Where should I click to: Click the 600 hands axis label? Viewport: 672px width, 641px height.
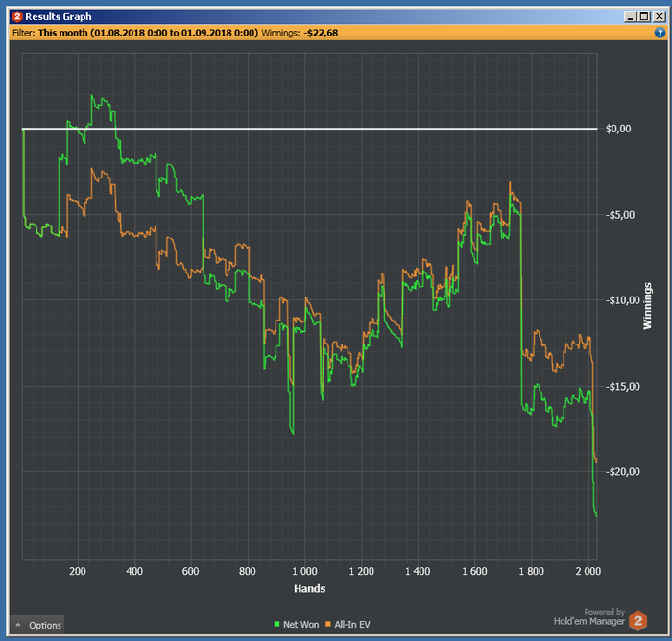[191, 571]
